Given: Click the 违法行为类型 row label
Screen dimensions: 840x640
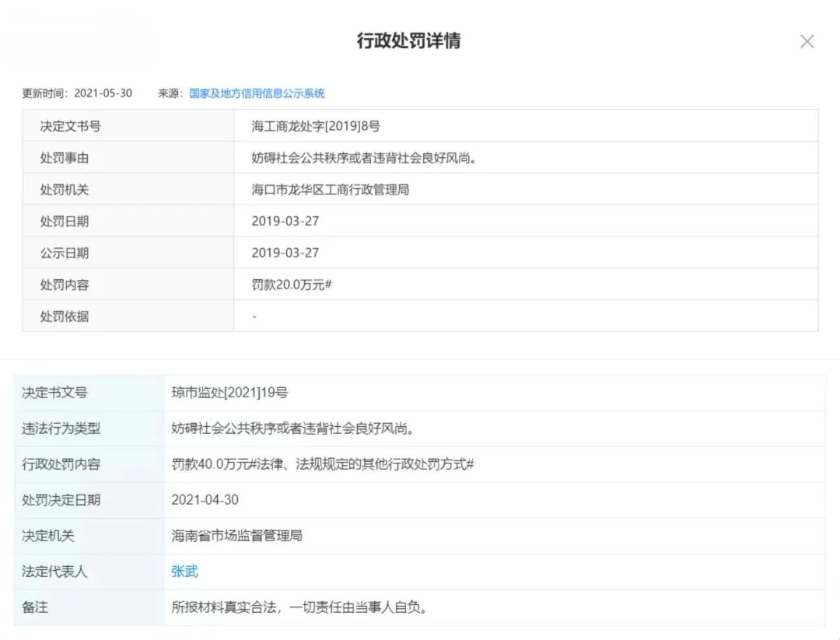Looking at the screenshot, I should (61, 428).
